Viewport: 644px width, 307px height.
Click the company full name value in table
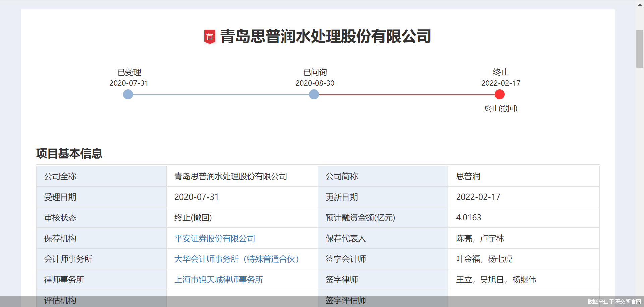231,176
